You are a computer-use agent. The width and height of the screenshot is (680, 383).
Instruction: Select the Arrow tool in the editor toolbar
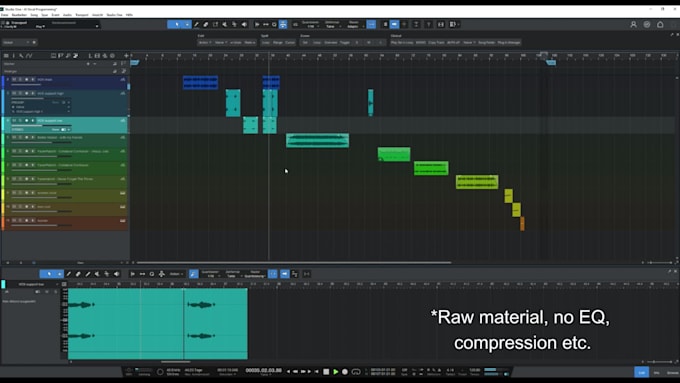(x=49, y=274)
